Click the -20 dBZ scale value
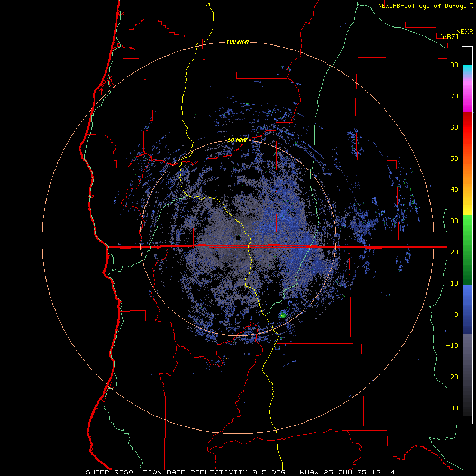The image size is (476, 476). click(x=452, y=377)
